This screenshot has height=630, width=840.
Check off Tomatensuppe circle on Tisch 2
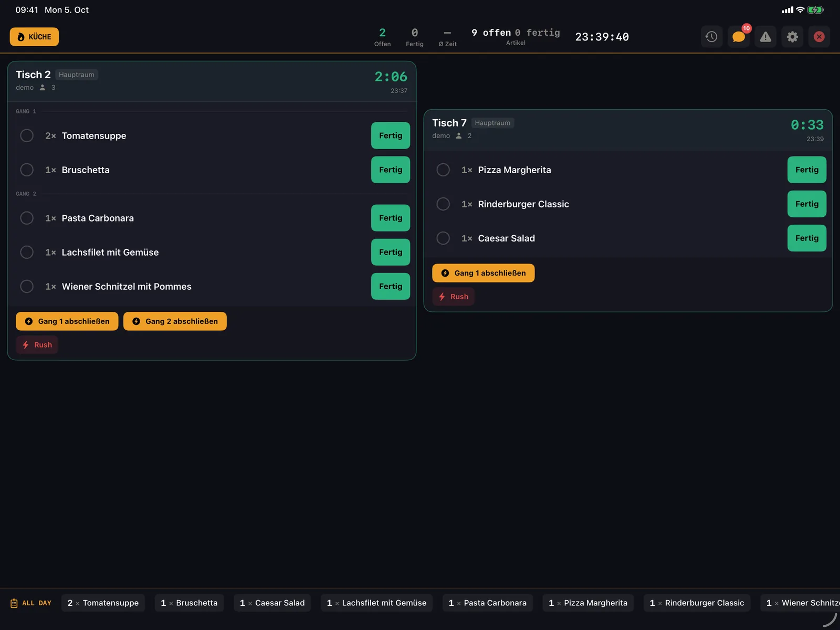tap(27, 135)
